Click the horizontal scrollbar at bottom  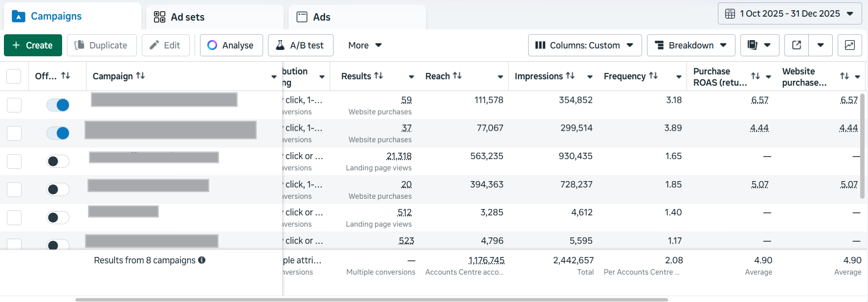[372, 300]
